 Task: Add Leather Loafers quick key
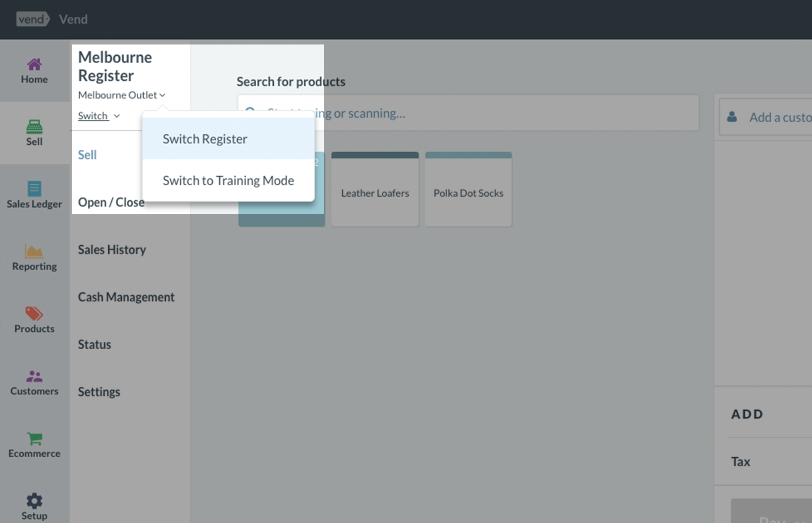click(375, 193)
